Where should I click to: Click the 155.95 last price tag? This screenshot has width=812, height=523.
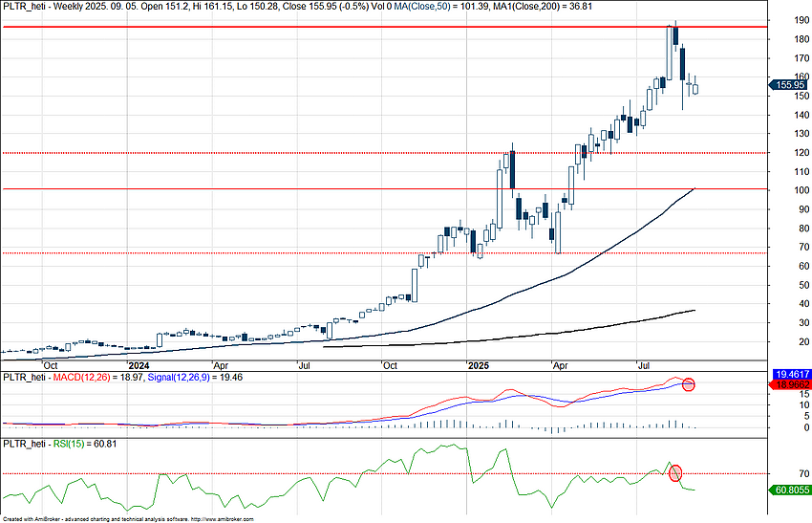[789, 85]
